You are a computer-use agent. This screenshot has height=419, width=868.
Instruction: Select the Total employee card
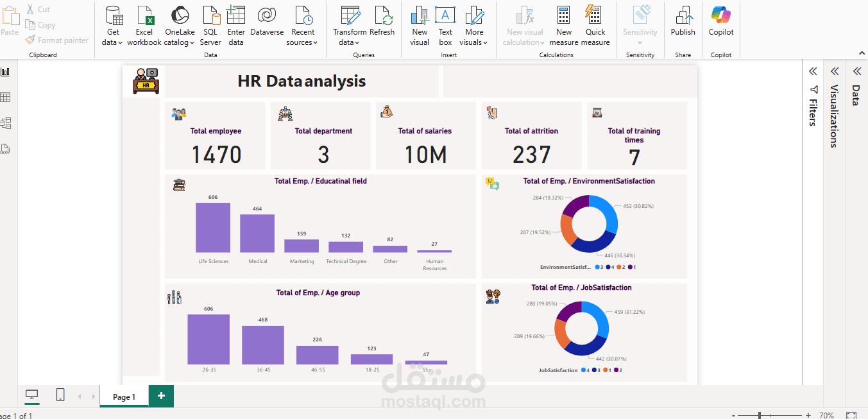coord(215,135)
